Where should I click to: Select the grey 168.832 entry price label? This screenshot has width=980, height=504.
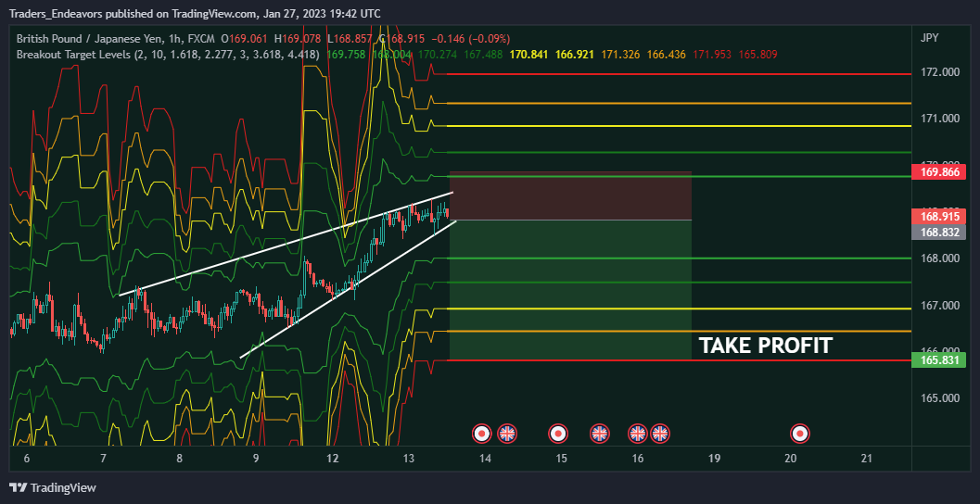click(939, 232)
